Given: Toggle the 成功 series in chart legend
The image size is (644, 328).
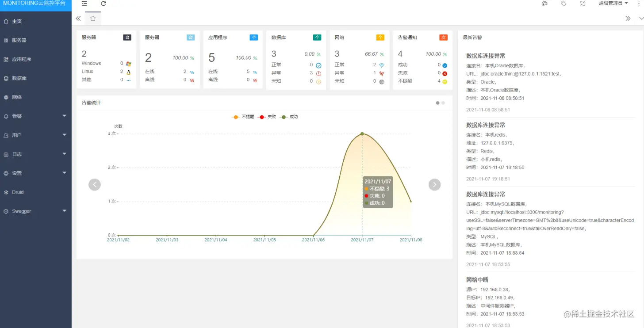Looking at the screenshot, I should tap(289, 117).
